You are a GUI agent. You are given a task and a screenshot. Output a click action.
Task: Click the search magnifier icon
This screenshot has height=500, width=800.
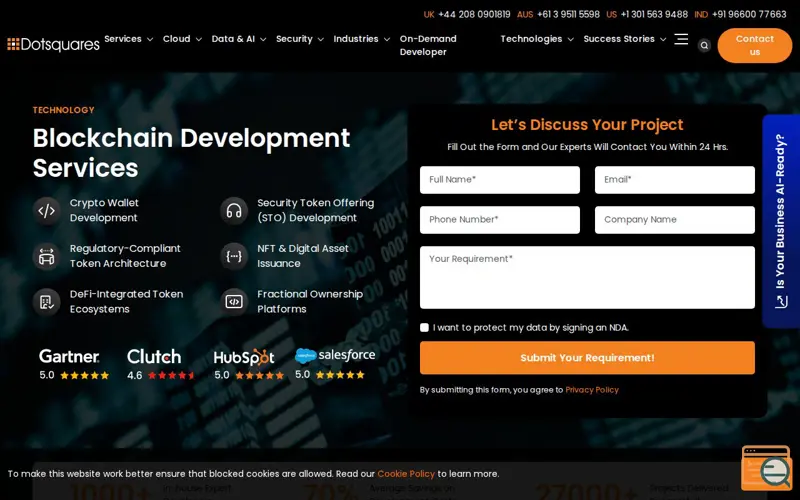(704, 45)
